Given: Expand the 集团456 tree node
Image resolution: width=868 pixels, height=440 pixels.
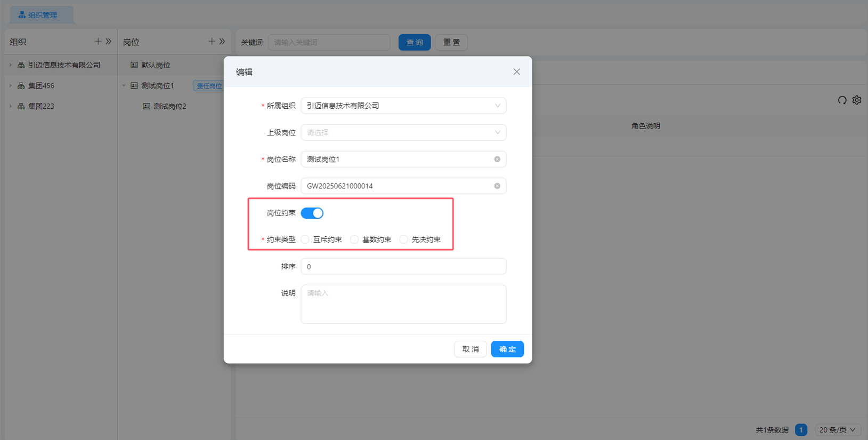Looking at the screenshot, I should (11, 86).
